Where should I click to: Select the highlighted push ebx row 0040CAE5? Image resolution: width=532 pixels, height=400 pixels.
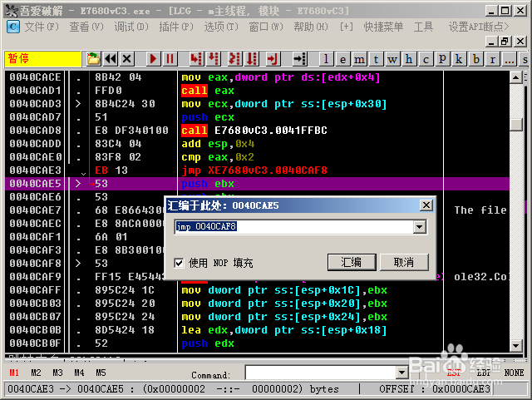tap(257, 184)
